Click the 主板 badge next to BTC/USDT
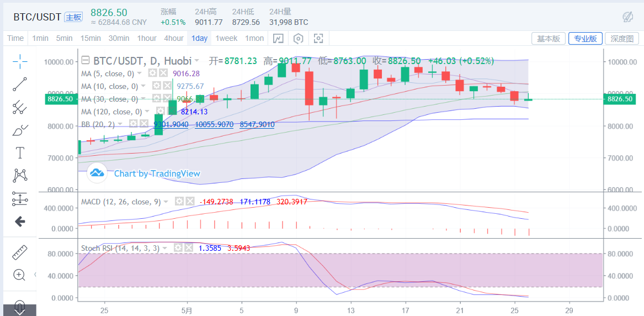644x316 pixels. pyautogui.click(x=74, y=17)
